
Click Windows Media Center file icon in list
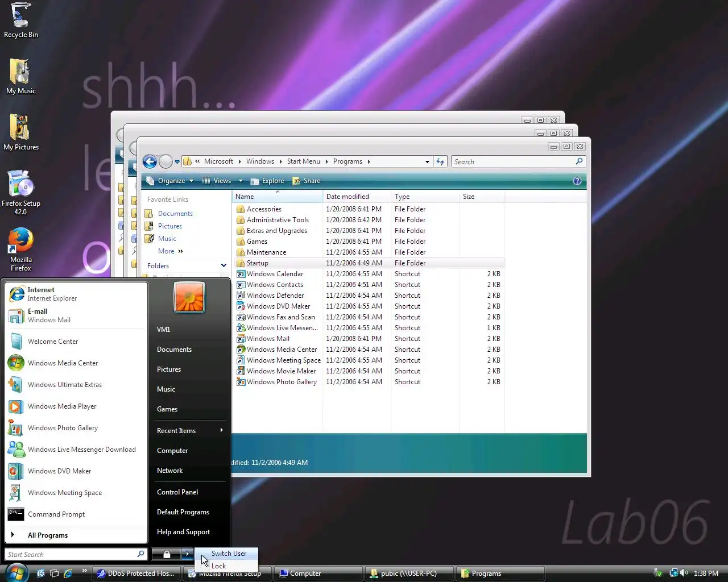(241, 350)
